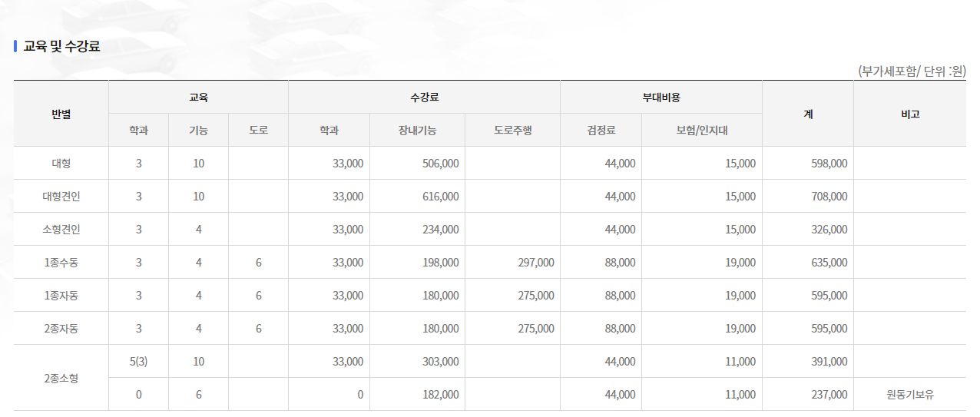The width and height of the screenshot is (980, 417).
Task: Click the 11,000 보험/인지대 in the 원동기보유 row
Action: (740, 395)
